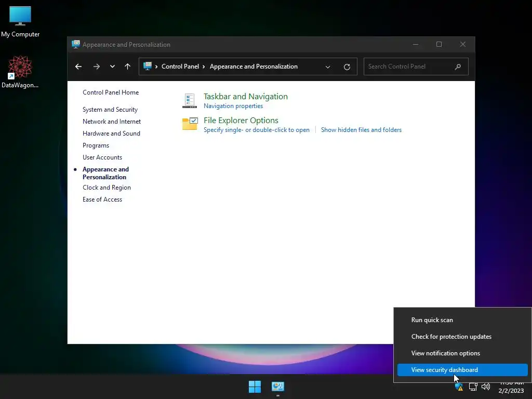Open System and Security category
Viewport: 532px width, 399px height.
(110, 110)
